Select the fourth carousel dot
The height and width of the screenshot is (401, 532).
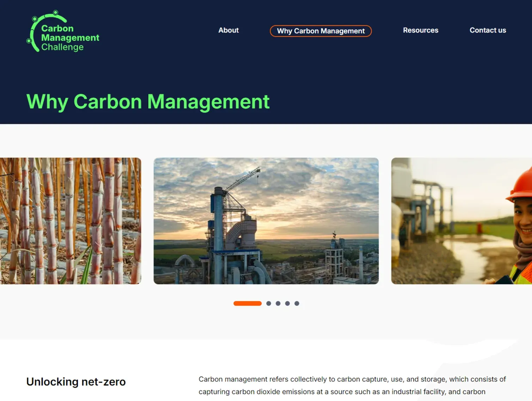[x=287, y=303]
